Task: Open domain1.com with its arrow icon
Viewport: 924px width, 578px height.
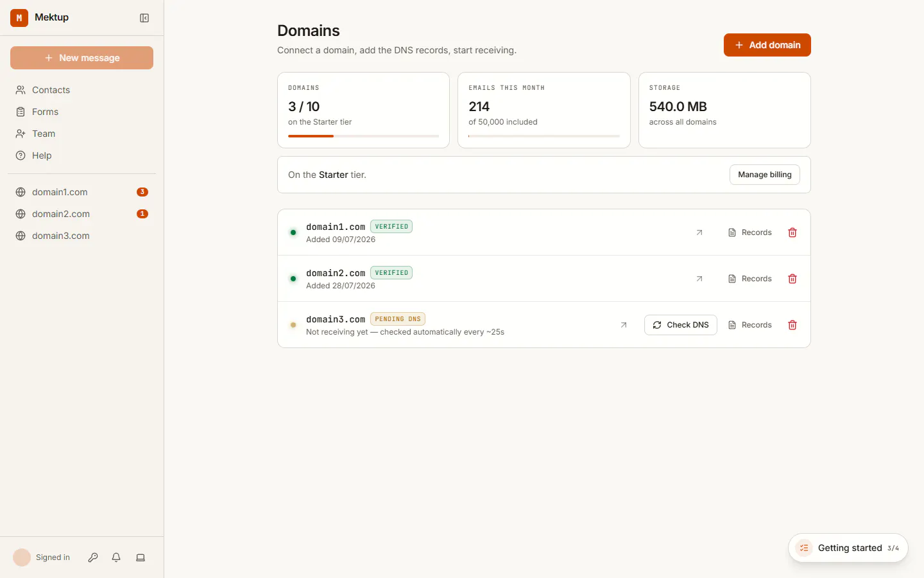Action: pyautogui.click(x=699, y=232)
